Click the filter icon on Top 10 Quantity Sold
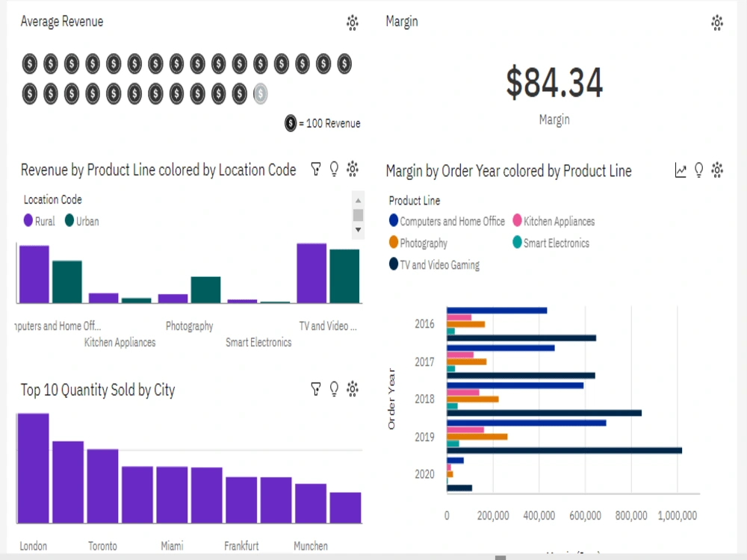This screenshot has width=747, height=560. 315,388
